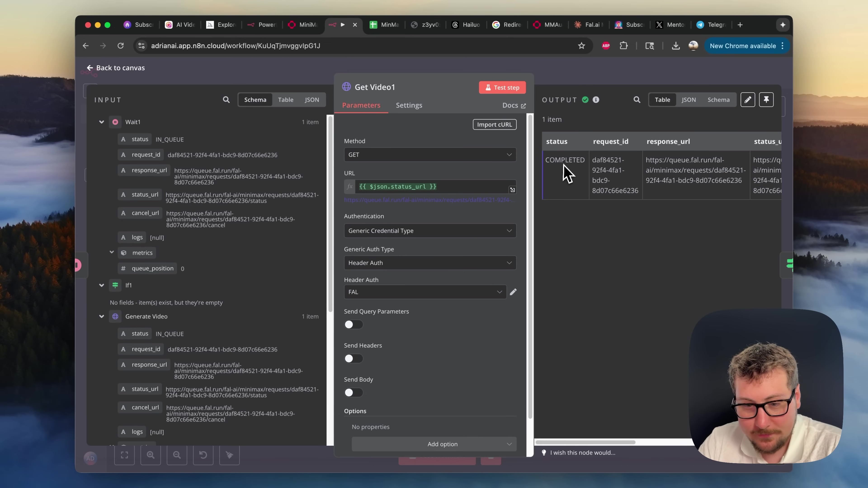Collapse the Generate Video input section
Image resolution: width=868 pixels, height=488 pixels.
pyautogui.click(x=101, y=317)
